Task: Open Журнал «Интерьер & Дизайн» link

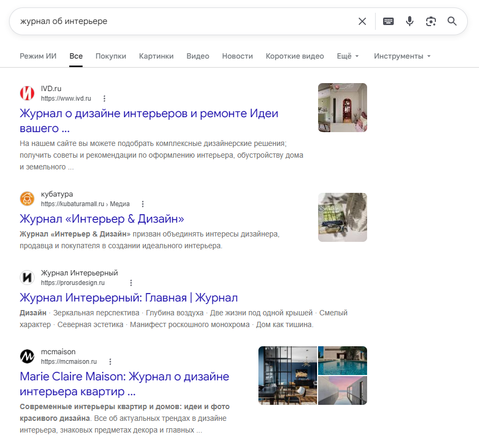Action: (x=102, y=219)
